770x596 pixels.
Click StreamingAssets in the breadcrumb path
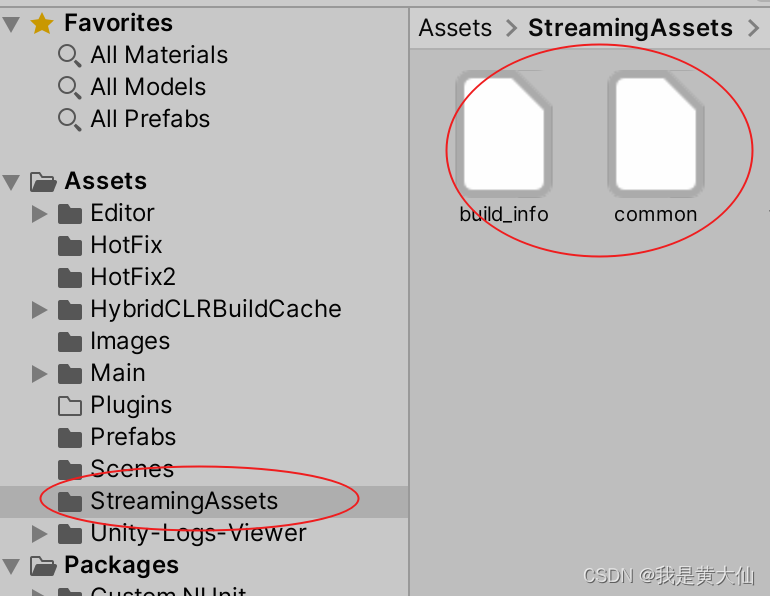point(630,28)
